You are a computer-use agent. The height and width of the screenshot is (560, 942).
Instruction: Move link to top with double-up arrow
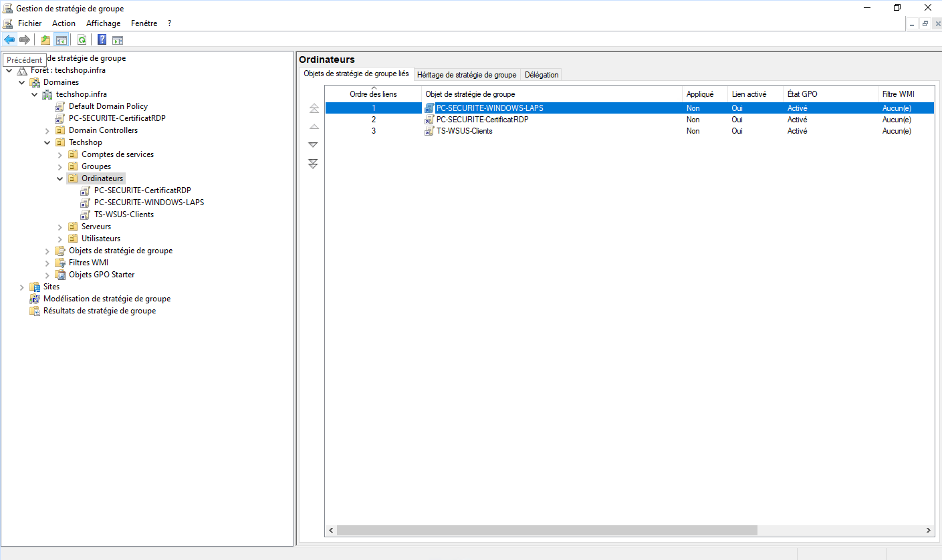pos(314,108)
